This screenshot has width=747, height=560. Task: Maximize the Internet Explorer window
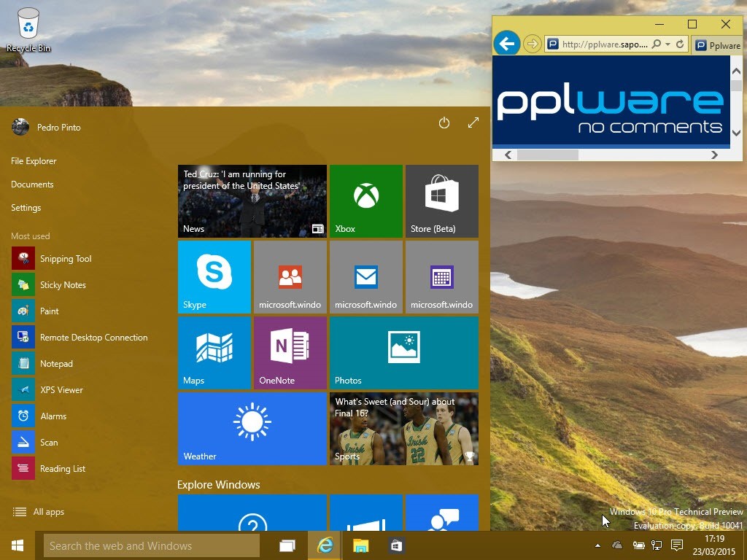(x=692, y=24)
